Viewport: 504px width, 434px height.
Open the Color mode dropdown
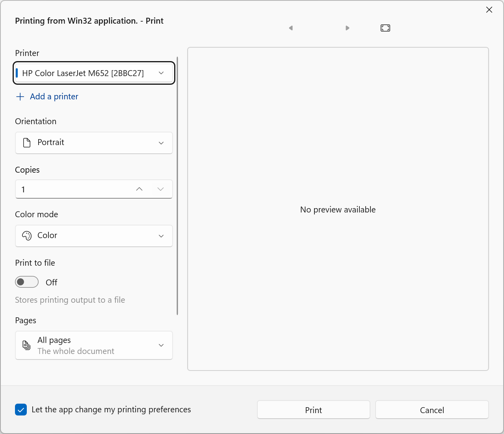pos(94,236)
